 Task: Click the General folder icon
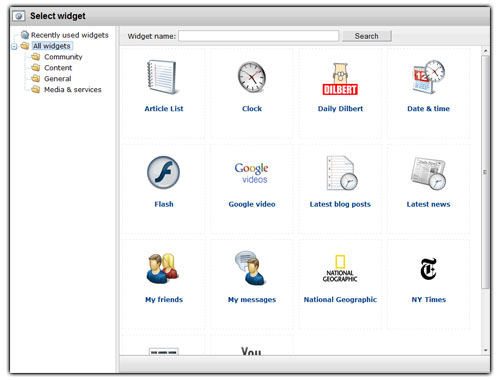tap(36, 79)
